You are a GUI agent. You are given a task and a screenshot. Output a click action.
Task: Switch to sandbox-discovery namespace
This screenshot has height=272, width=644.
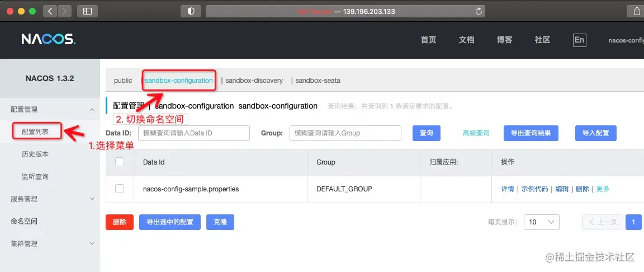tap(254, 81)
